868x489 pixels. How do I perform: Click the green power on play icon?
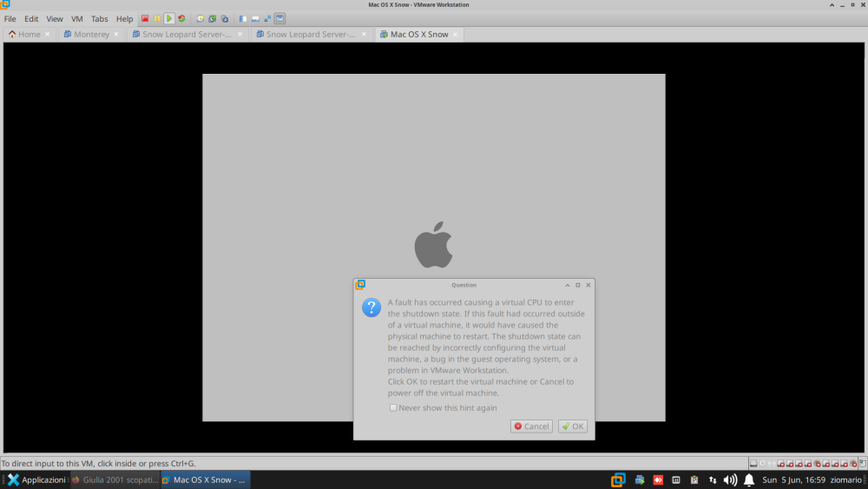pyautogui.click(x=169, y=18)
